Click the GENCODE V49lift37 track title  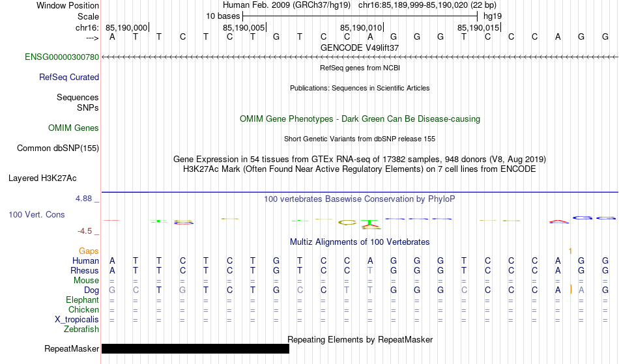tap(360, 48)
